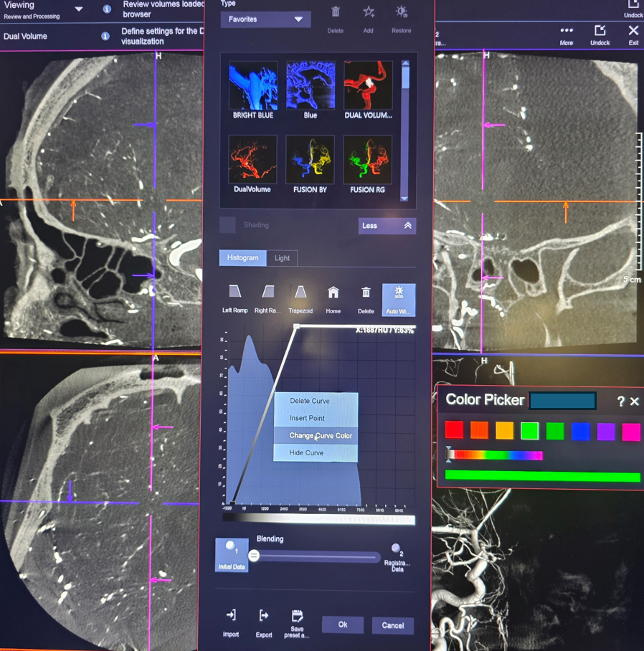This screenshot has height=651, width=644.
Task: Pick the red swatch in Color Picker
Action: point(454,429)
